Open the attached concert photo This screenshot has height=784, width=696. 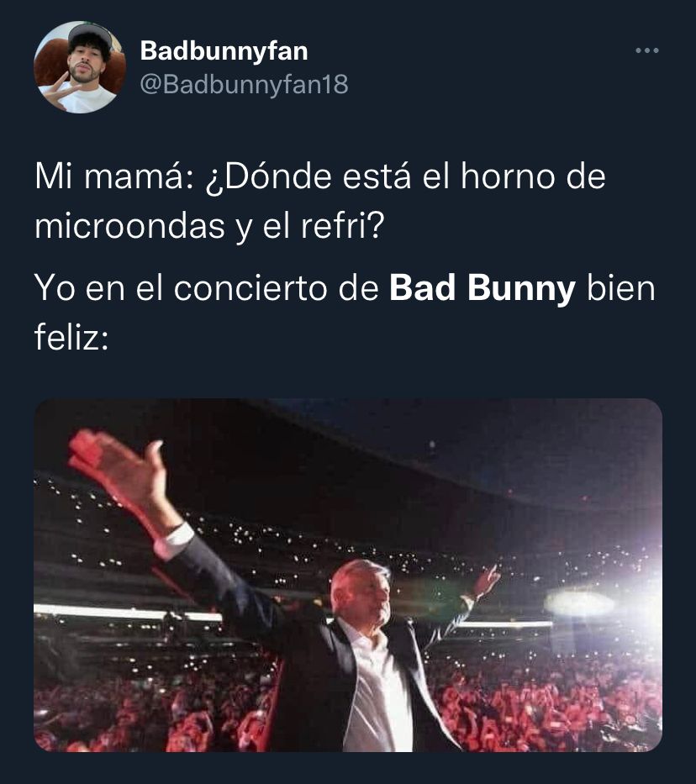click(x=348, y=575)
